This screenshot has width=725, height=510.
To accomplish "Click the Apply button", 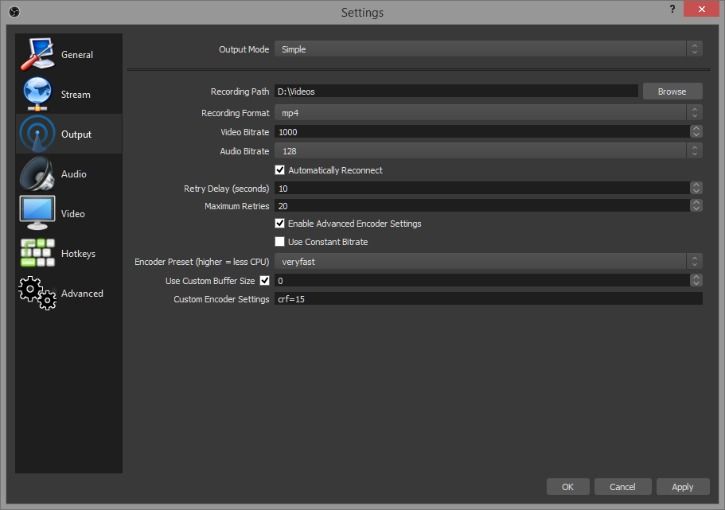I will [682, 486].
